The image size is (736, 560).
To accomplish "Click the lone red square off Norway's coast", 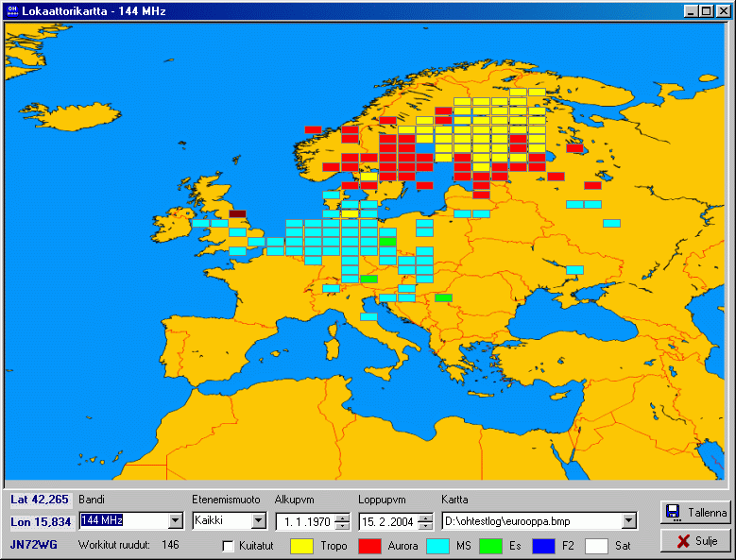I will tap(313, 130).
